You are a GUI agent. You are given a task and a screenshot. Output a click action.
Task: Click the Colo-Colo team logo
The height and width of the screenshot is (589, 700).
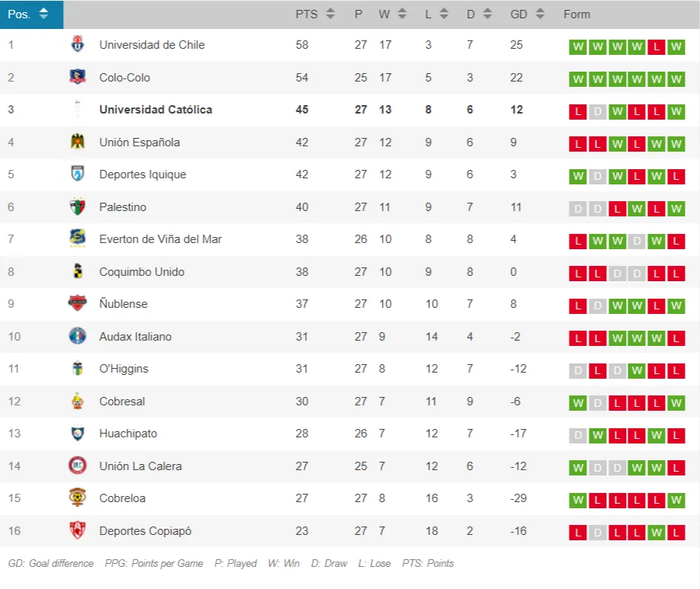tap(77, 77)
